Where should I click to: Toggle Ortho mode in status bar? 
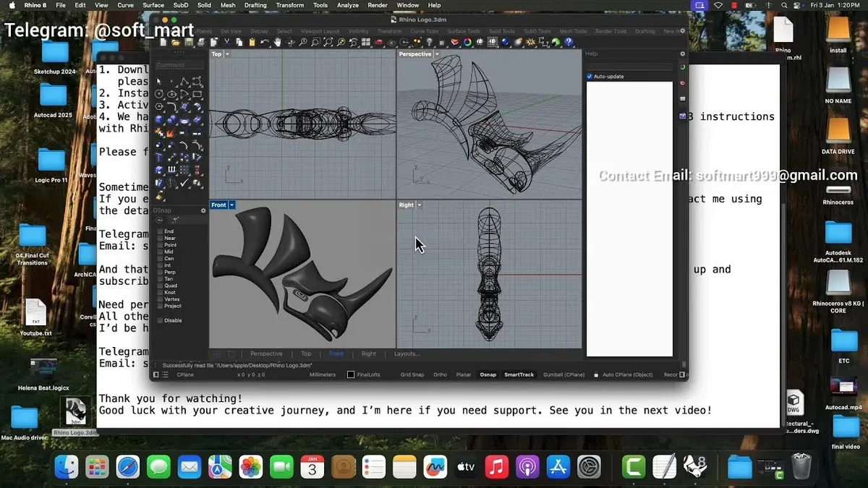[x=440, y=374]
